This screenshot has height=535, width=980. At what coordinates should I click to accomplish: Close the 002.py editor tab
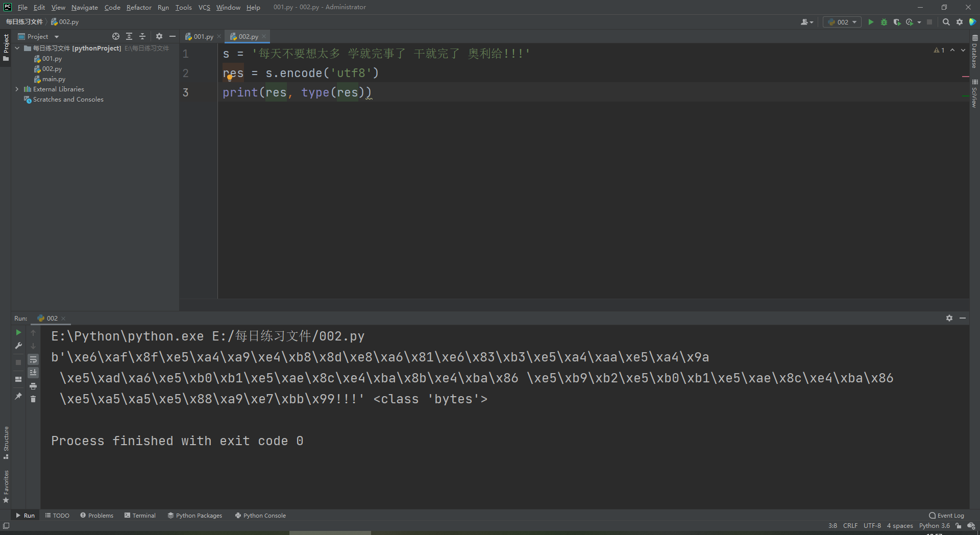point(264,36)
